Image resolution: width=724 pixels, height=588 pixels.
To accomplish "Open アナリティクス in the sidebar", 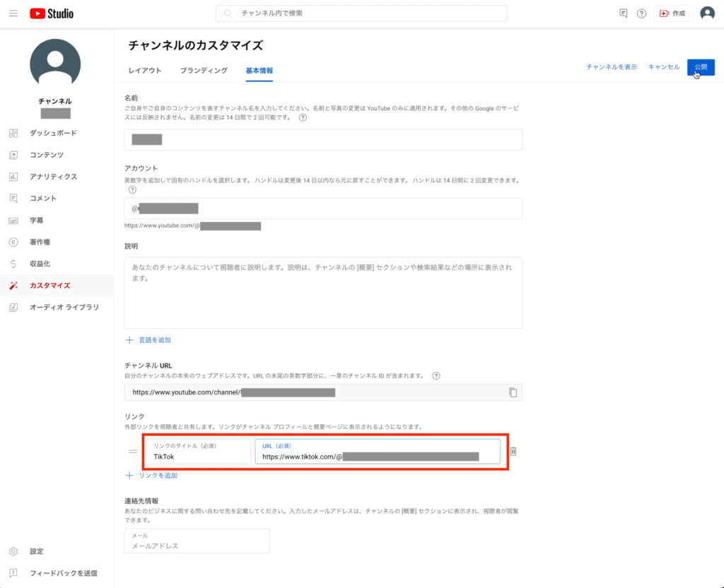I will (x=53, y=177).
